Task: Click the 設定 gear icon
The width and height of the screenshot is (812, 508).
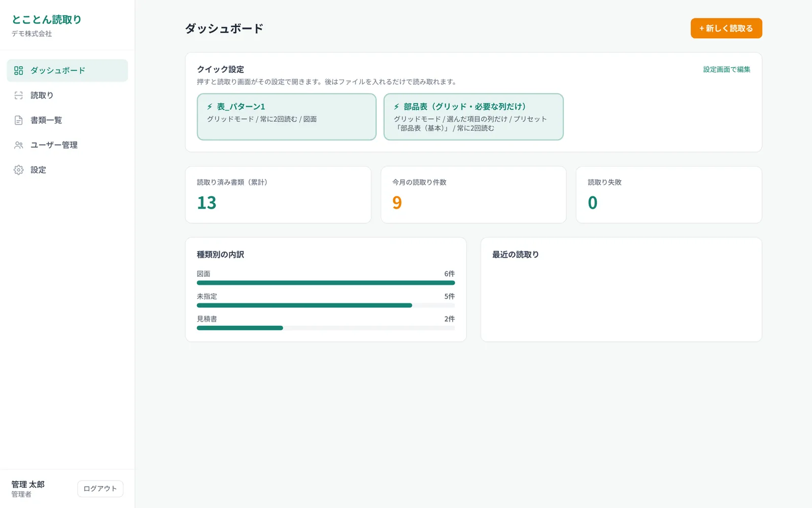Action: coord(19,170)
